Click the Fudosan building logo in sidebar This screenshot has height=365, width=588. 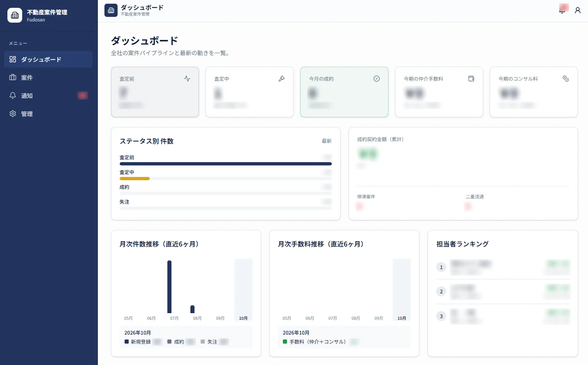point(15,15)
